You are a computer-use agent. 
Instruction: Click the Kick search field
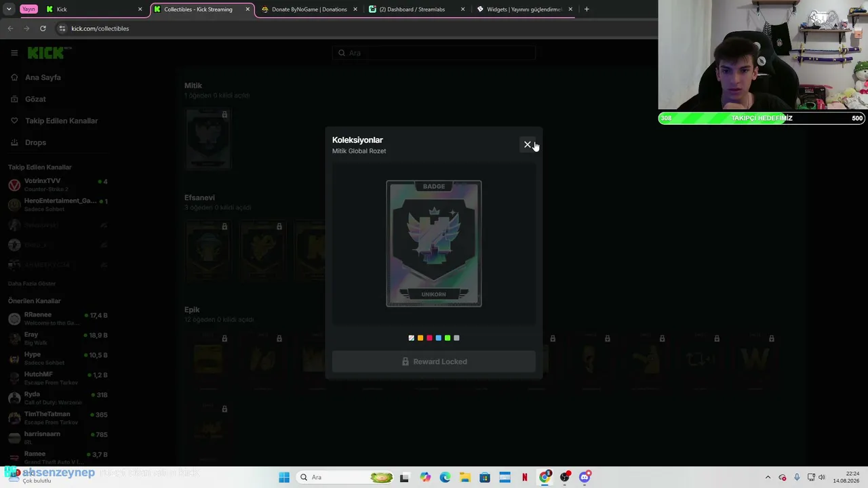pyautogui.click(x=434, y=53)
